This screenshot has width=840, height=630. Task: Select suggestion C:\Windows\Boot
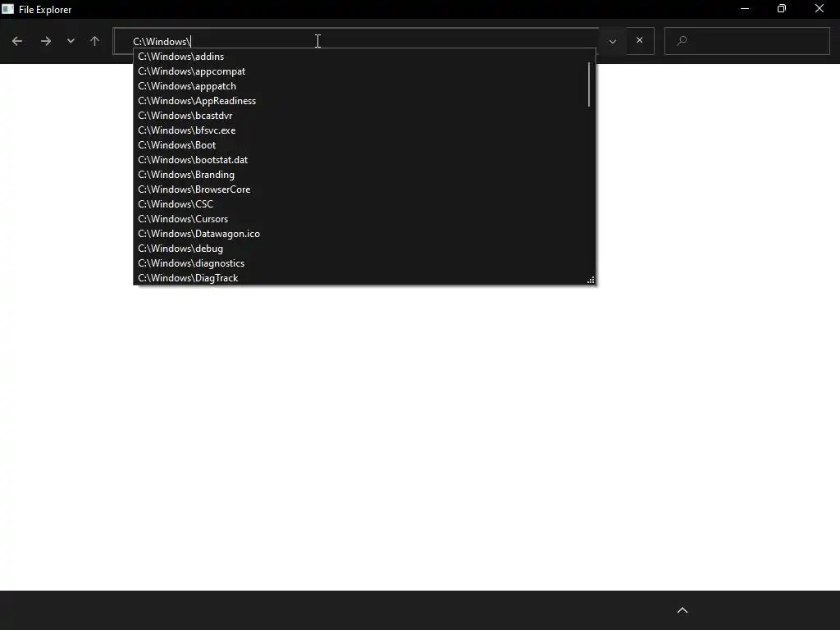point(364,145)
